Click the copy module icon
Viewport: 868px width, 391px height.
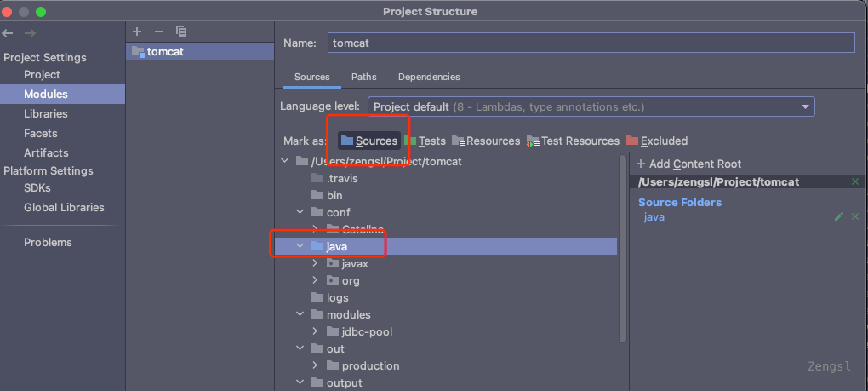coord(180,32)
